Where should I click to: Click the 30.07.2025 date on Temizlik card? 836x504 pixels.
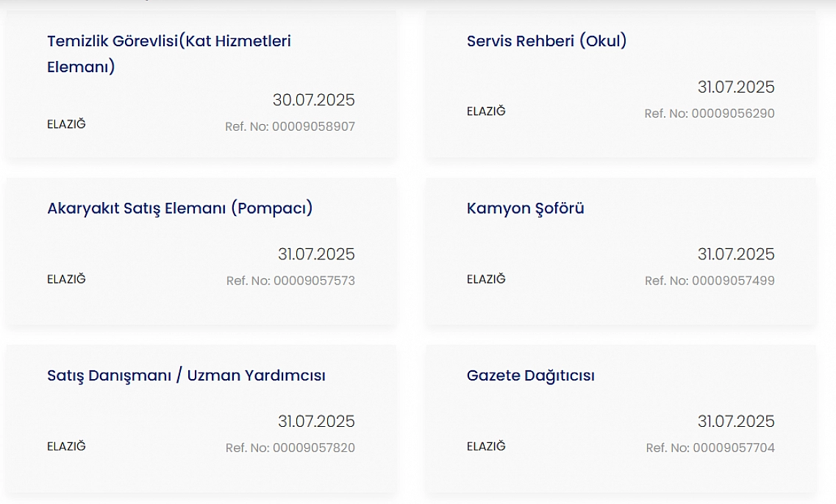[x=313, y=100]
